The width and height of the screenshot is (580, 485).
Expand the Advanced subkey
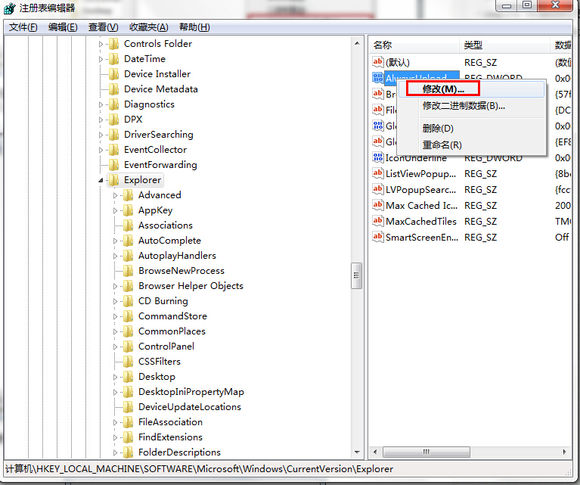point(115,195)
